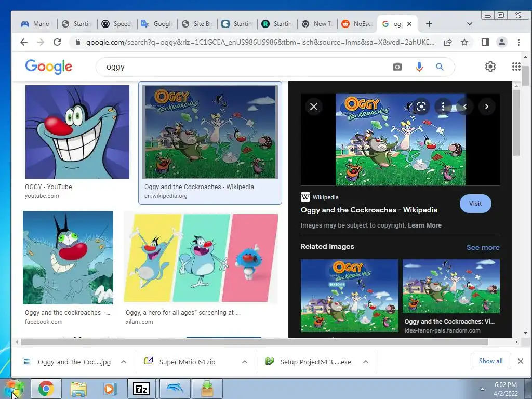This screenshot has height=399, width=532.
Task: Search inside image with the Lens icon
Action: (x=421, y=107)
